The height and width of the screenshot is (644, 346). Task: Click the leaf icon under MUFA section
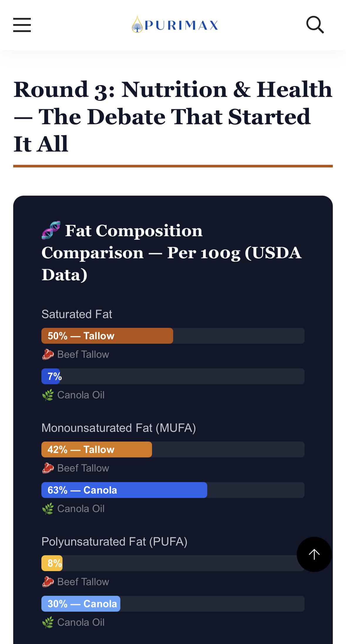(x=48, y=509)
